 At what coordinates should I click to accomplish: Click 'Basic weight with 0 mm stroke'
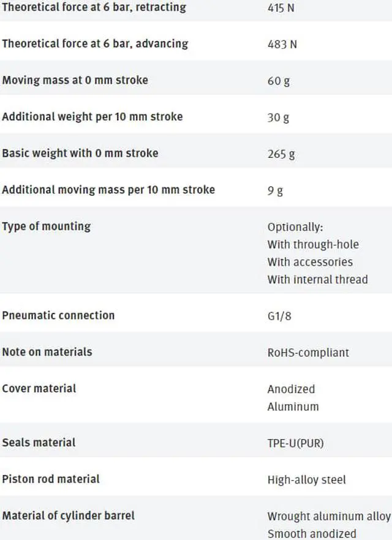80,153
